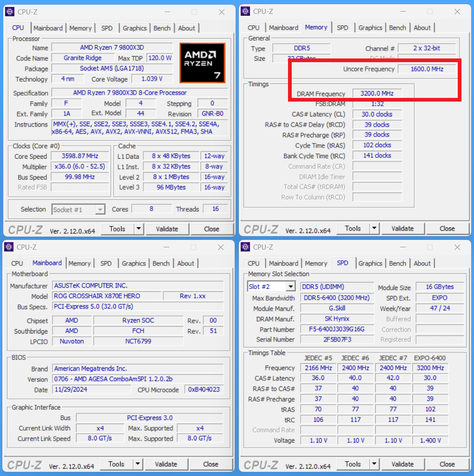This screenshot has height=476, width=474.
Task: Expand the Slot #2 memory slot dropdown
Action: click(291, 287)
